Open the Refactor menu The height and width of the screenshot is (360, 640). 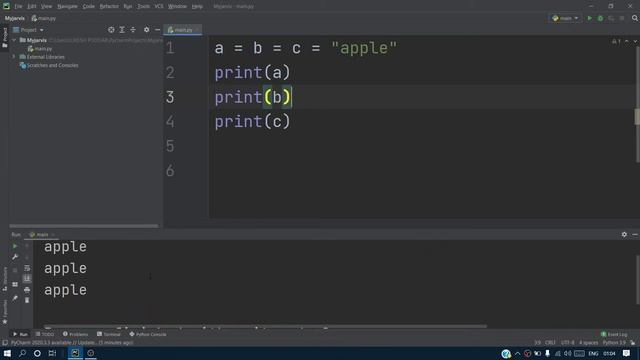click(x=109, y=7)
